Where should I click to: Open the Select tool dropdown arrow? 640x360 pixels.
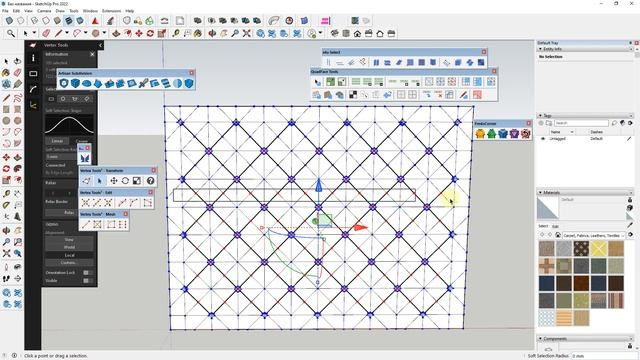pyautogui.click(x=34, y=33)
